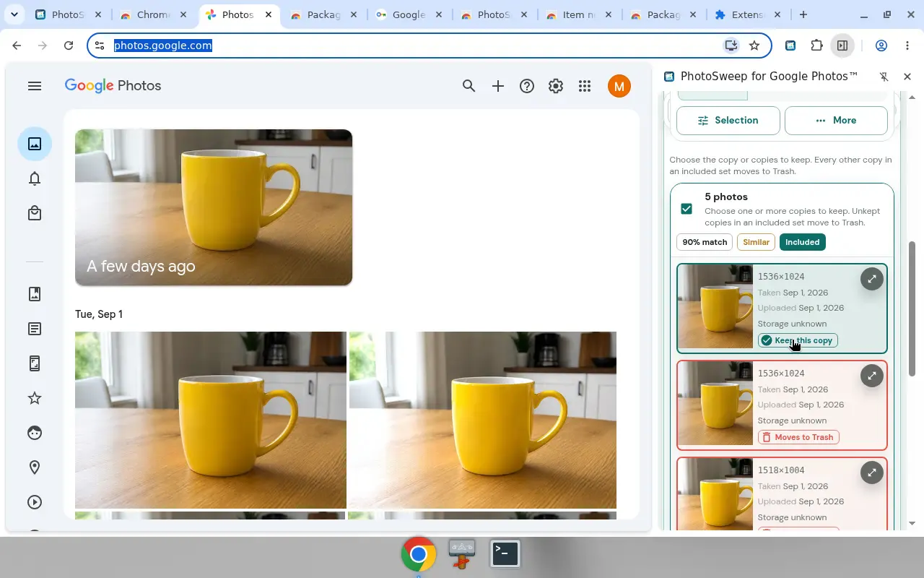Image resolution: width=924 pixels, height=578 pixels.
Task: Open Albums icon in the left sidebar
Action: point(35,294)
